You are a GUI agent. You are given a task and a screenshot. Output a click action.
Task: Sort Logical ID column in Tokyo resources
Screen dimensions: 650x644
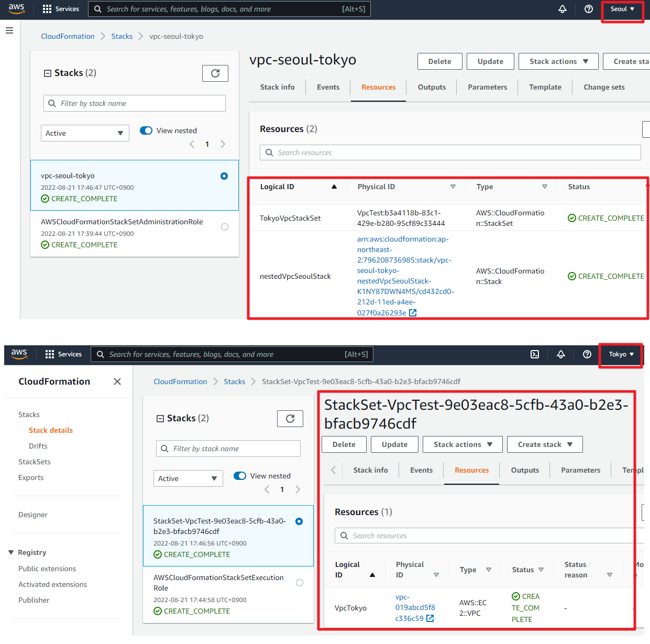click(x=372, y=575)
